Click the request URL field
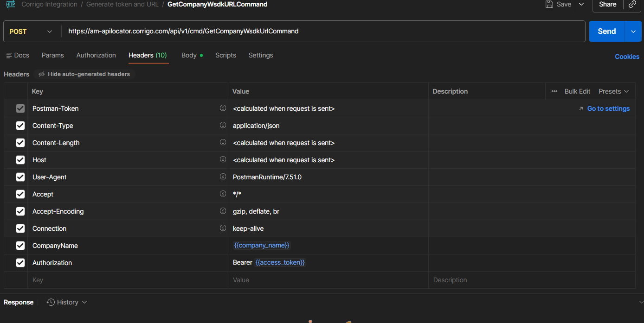 [323, 32]
